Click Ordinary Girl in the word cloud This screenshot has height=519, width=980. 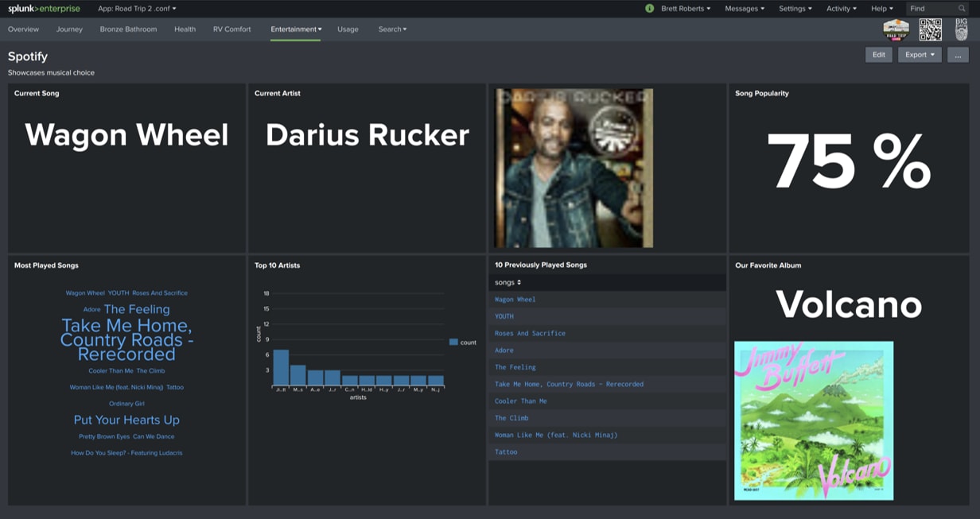click(126, 404)
